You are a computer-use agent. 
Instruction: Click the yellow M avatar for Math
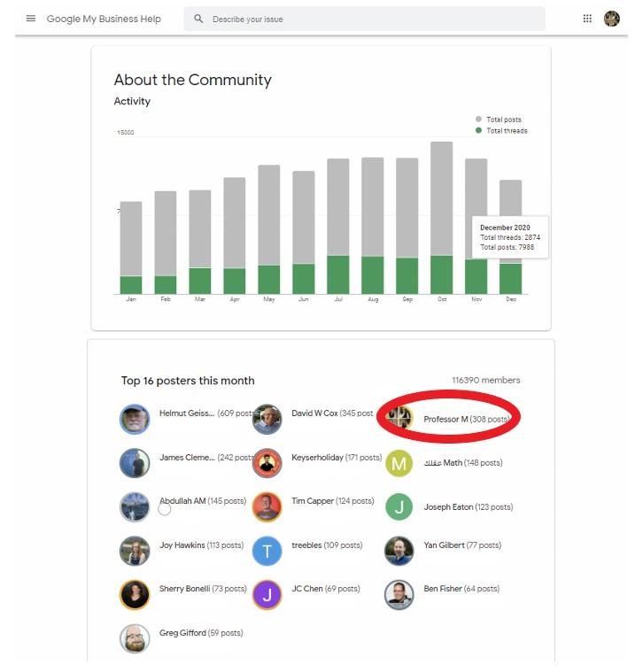pos(399,463)
